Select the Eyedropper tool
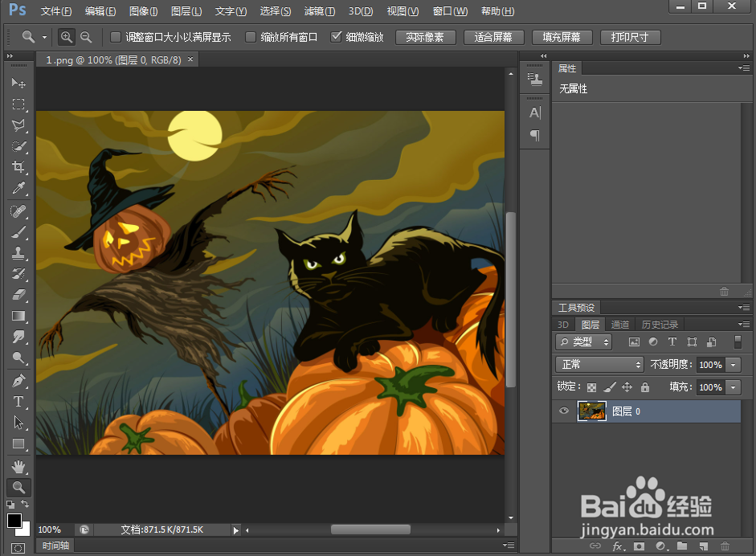Screen dimensions: 756x556 click(18, 188)
